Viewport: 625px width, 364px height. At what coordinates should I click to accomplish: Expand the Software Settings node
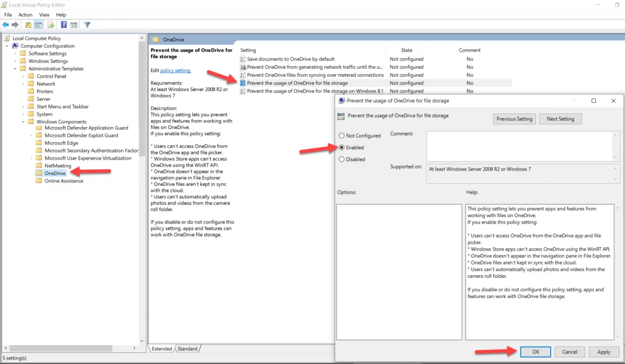point(15,53)
